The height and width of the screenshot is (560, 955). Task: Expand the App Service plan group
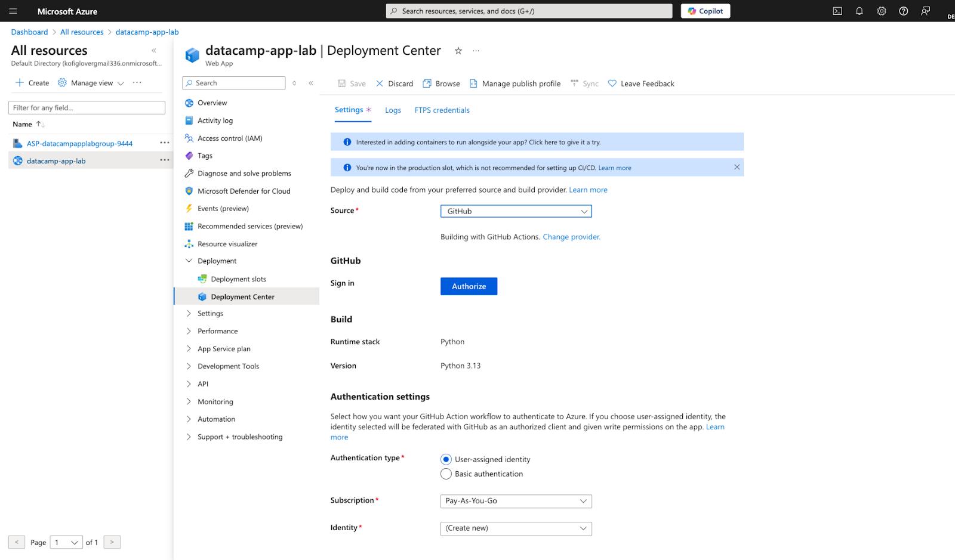(189, 348)
